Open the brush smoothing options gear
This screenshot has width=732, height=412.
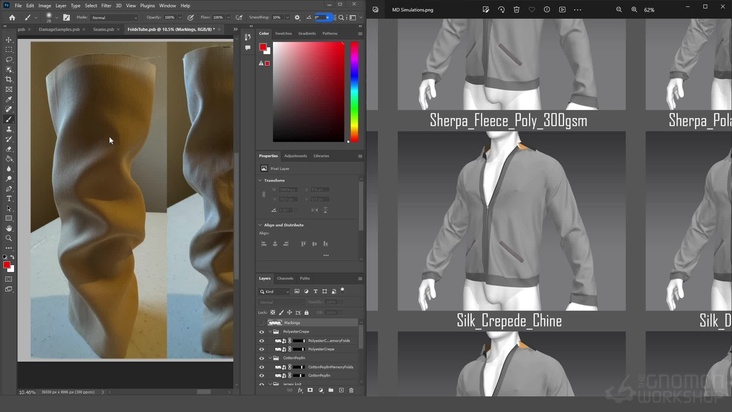click(x=297, y=18)
